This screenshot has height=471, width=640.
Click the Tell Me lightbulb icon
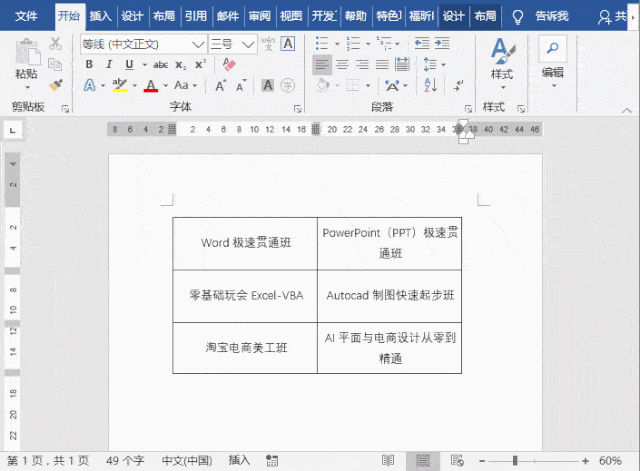tap(518, 17)
